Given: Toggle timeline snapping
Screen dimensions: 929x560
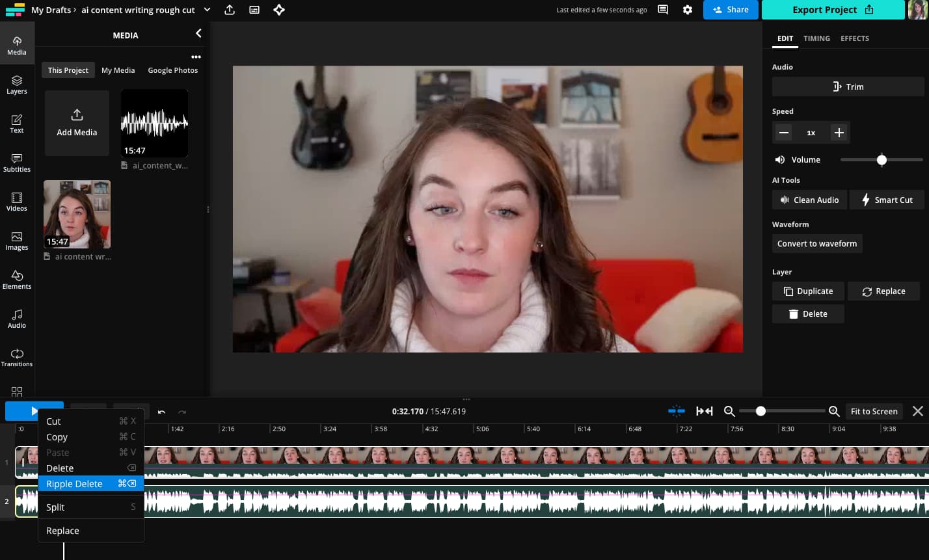Looking at the screenshot, I should click(x=677, y=411).
